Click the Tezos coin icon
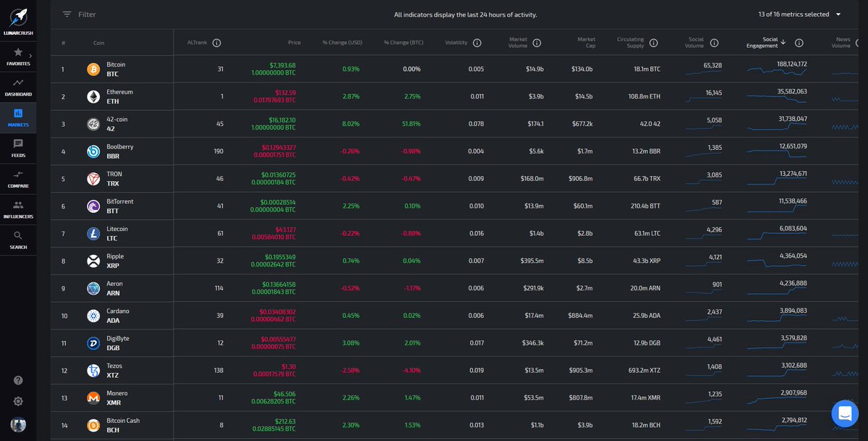The width and height of the screenshot is (868, 441). point(93,371)
